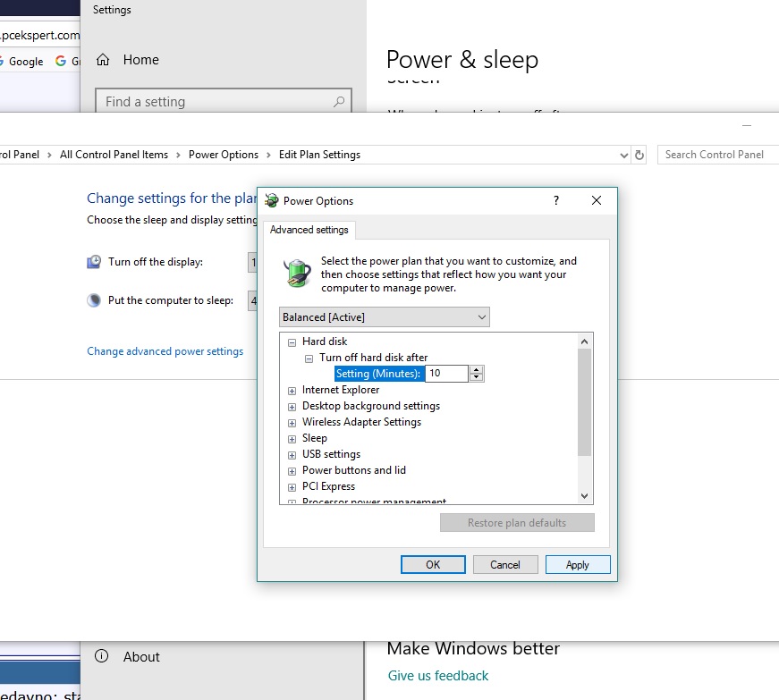This screenshot has width=779, height=700.
Task: Click the Search Control Panel field
Action: pyautogui.click(x=715, y=155)
